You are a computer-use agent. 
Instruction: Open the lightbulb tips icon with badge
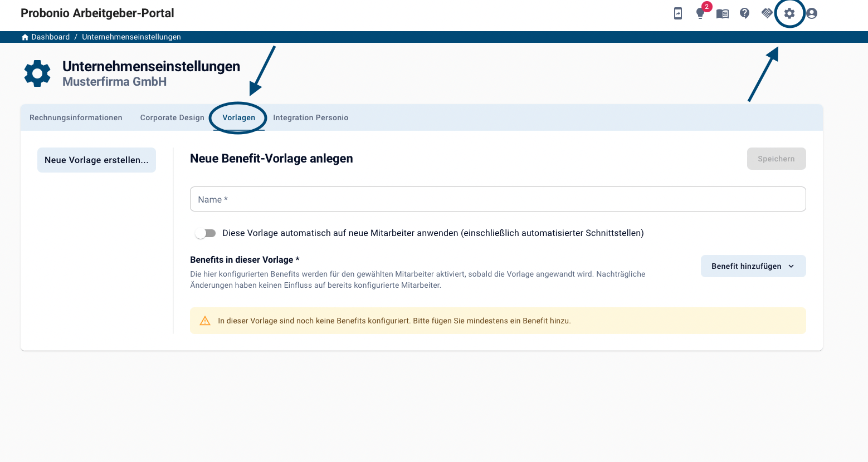click(x=701, y=12)
